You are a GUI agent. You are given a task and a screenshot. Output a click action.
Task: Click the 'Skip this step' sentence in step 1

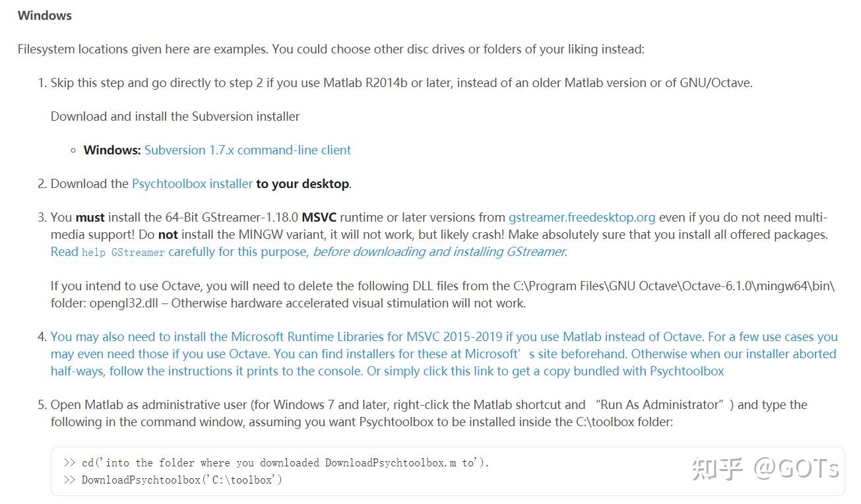tap(402, 82)
